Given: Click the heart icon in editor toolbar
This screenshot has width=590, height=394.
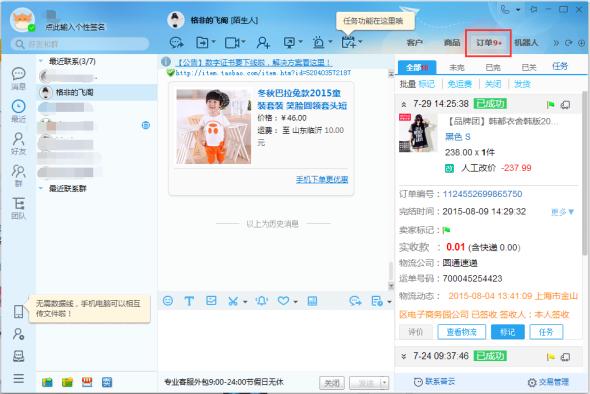Looking at the screenshot, I should pos(283,301).
